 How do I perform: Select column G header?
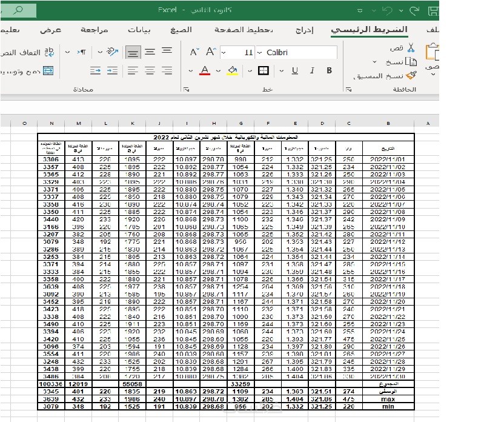(240, 123)
